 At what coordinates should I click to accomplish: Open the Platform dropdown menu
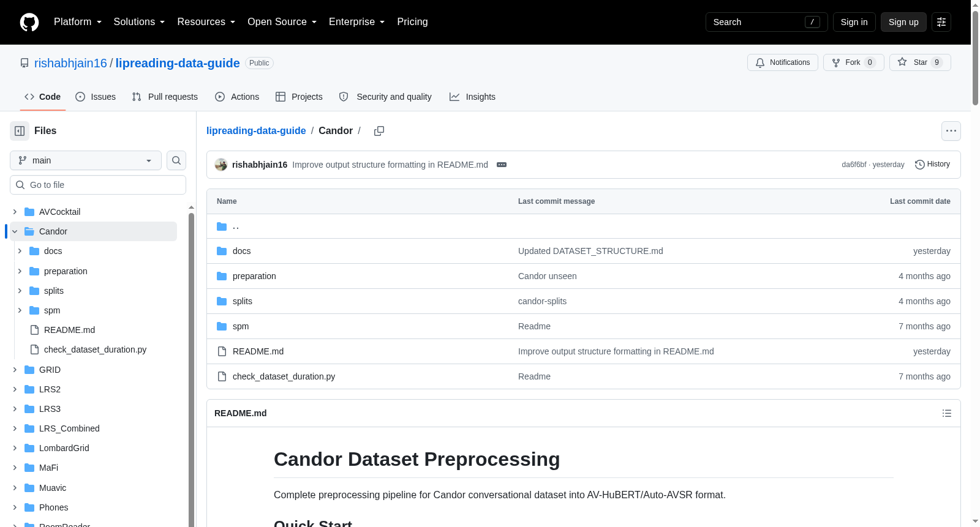click(x=78, y=22)
